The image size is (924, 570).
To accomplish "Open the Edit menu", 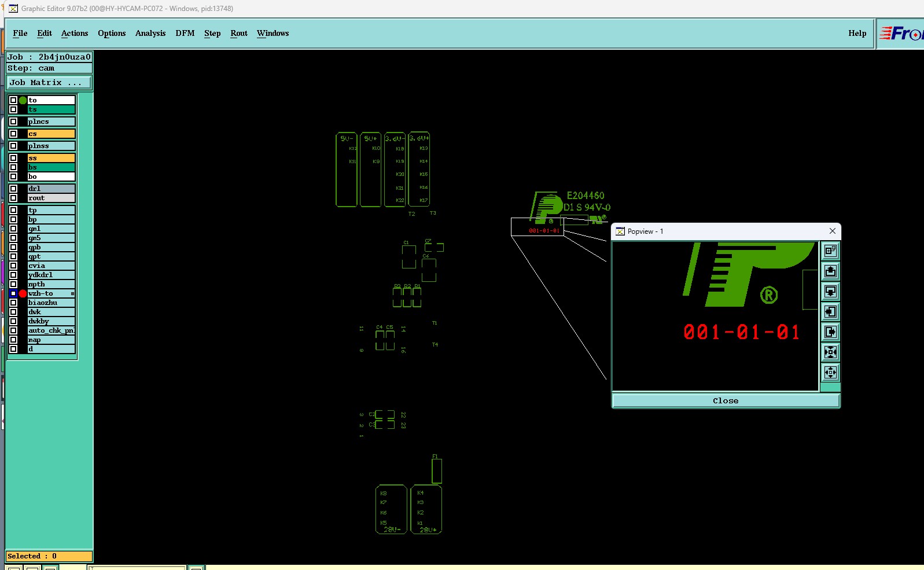I will tap(45, 34).
